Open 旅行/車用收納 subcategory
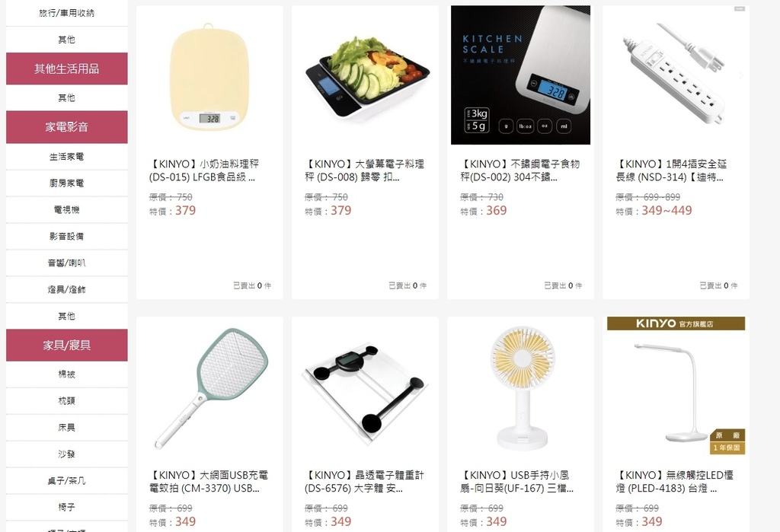780x532 pixels. click(67, 14)
